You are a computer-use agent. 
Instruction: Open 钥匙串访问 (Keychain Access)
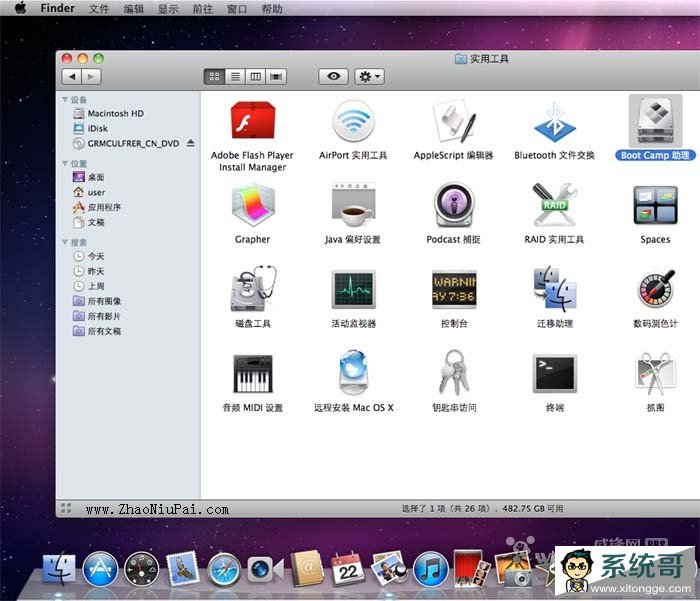point(454,373)
